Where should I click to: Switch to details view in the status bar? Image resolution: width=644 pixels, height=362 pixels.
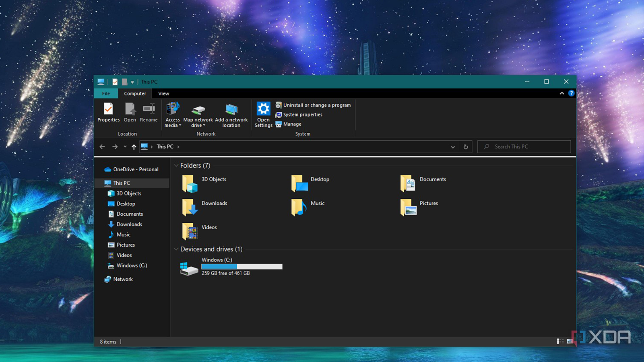click(559, 341)
